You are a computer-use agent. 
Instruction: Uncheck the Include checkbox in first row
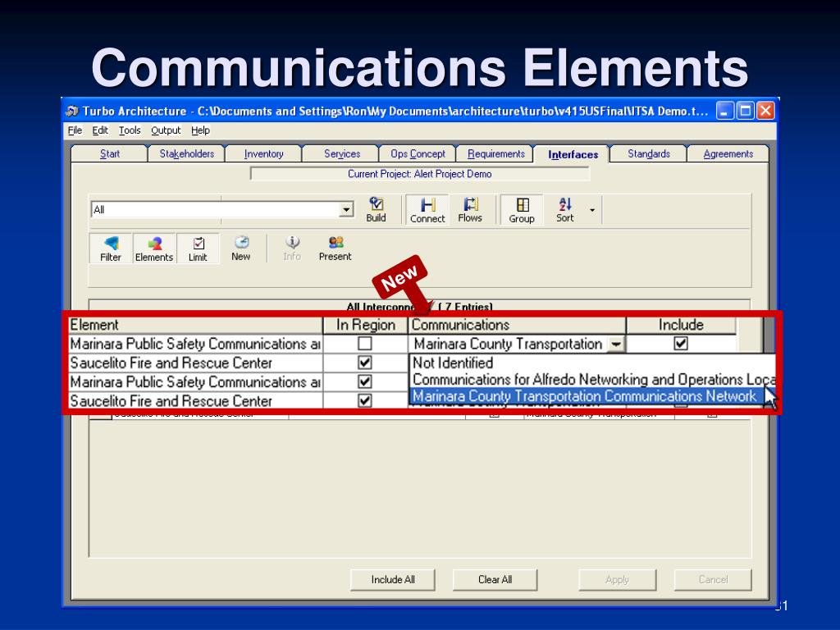[x=681, y=344]
